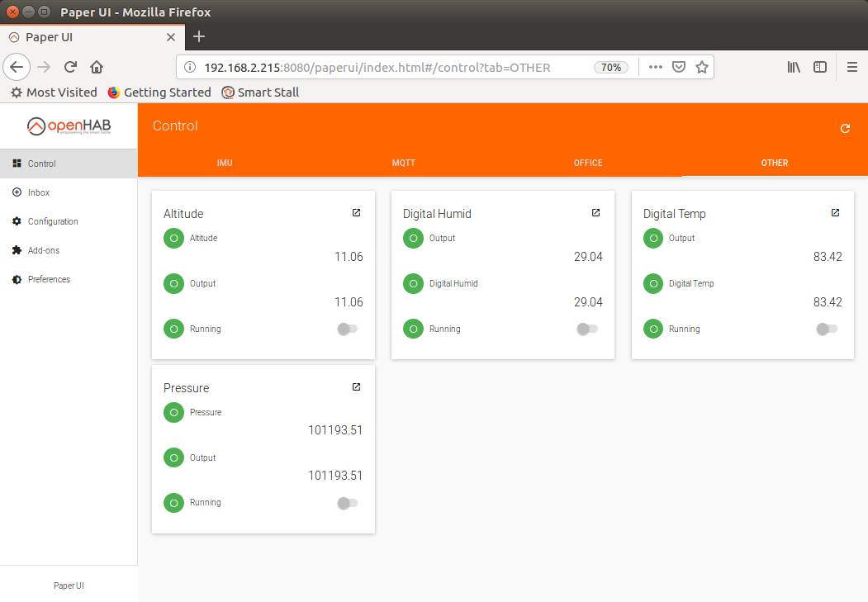Image resolution: width=868 pixels, height=602 pixels.
Task: Click the green Digital Temp item icon
Action: click(653, 284)
